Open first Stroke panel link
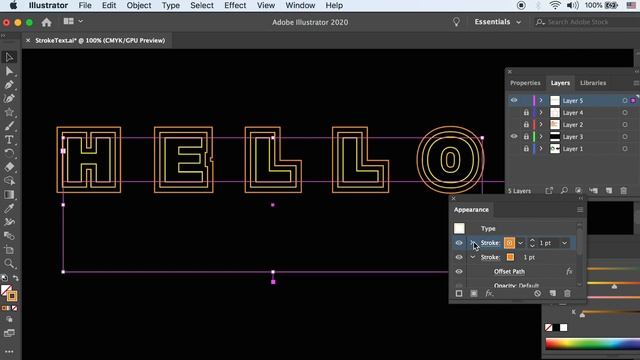 490,243
